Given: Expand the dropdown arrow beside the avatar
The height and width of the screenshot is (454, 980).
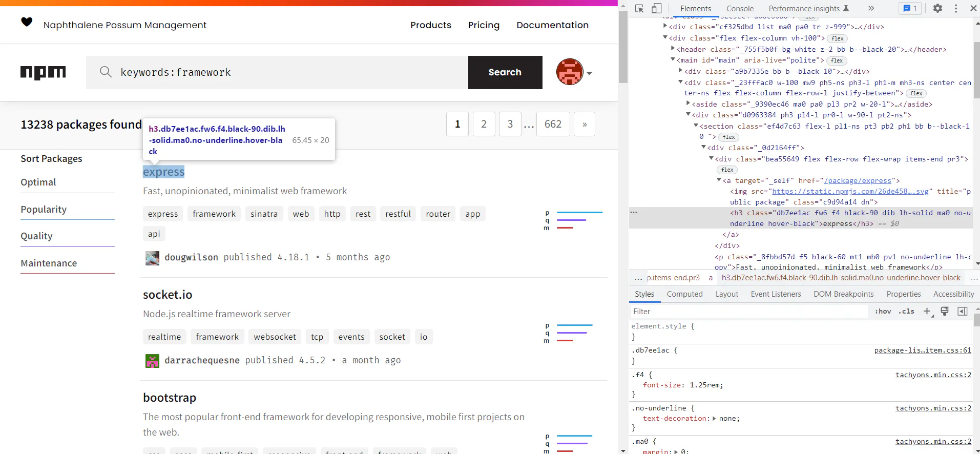Looking at the screenshot, I should [x=590, y=73].
